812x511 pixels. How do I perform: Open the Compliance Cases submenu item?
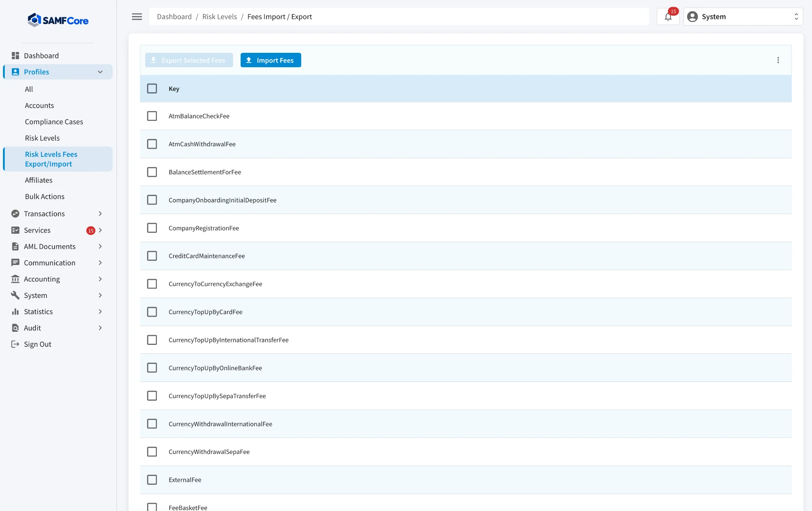point(54,122)
